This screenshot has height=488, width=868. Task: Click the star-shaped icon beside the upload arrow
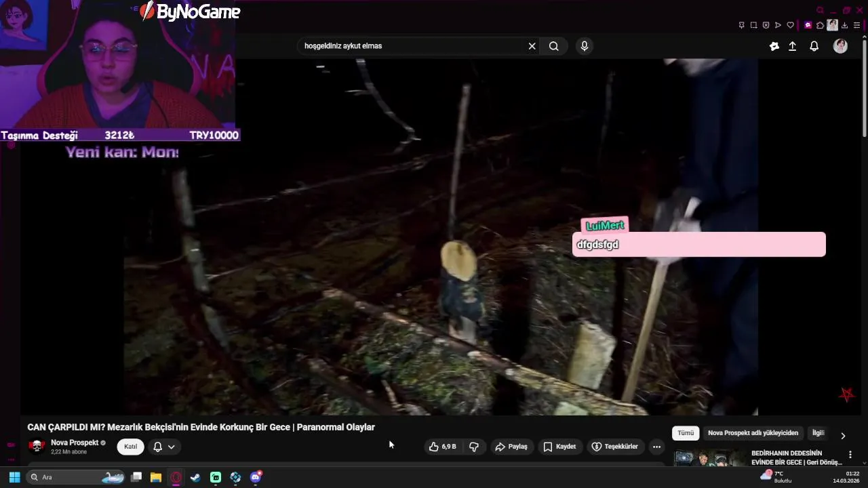pos(774,46)
